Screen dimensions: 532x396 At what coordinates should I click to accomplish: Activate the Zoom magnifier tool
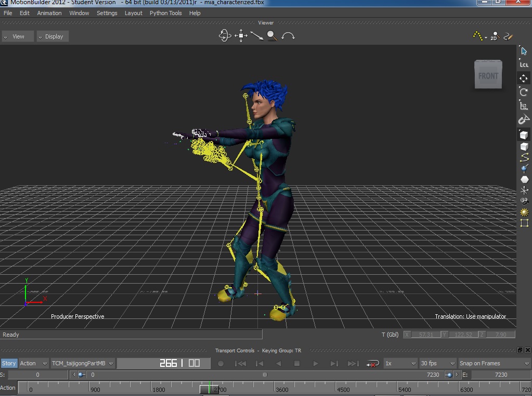[x=272, y=36]
